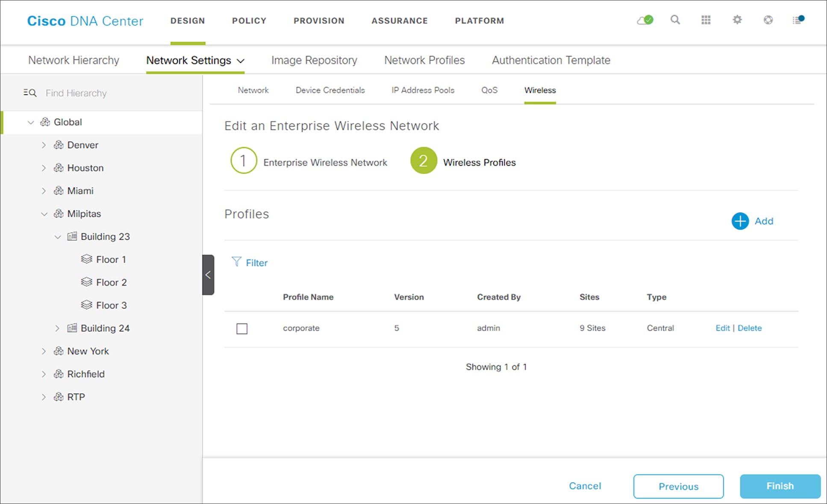Expand the Denver tree node
The width and height of the screenshot is (827, 504).
pos(44,145)
